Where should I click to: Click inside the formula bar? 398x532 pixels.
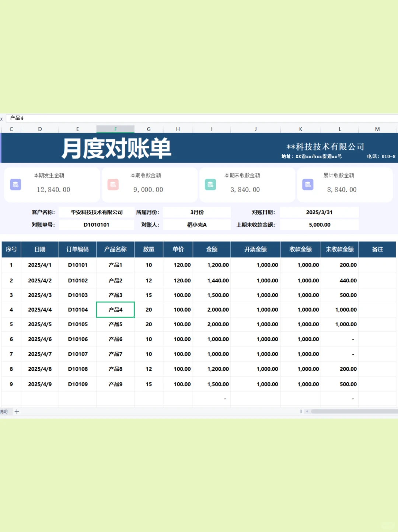[x=184, y=118]
